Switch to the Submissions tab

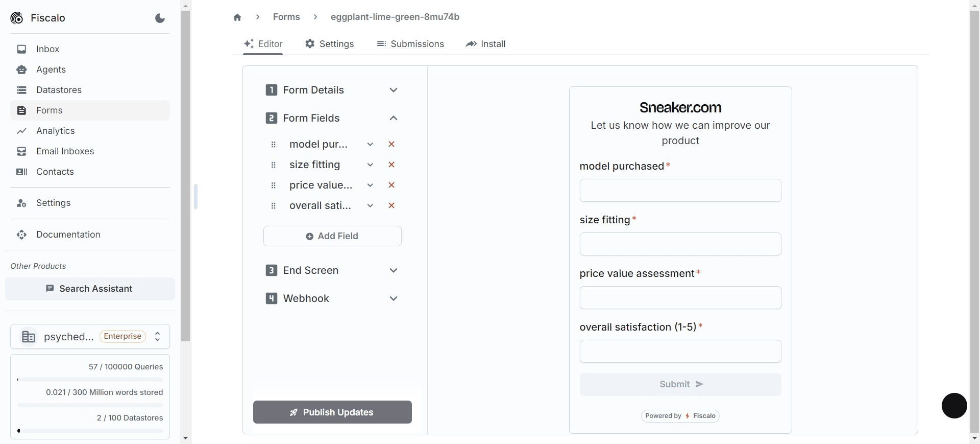[410, 44]
